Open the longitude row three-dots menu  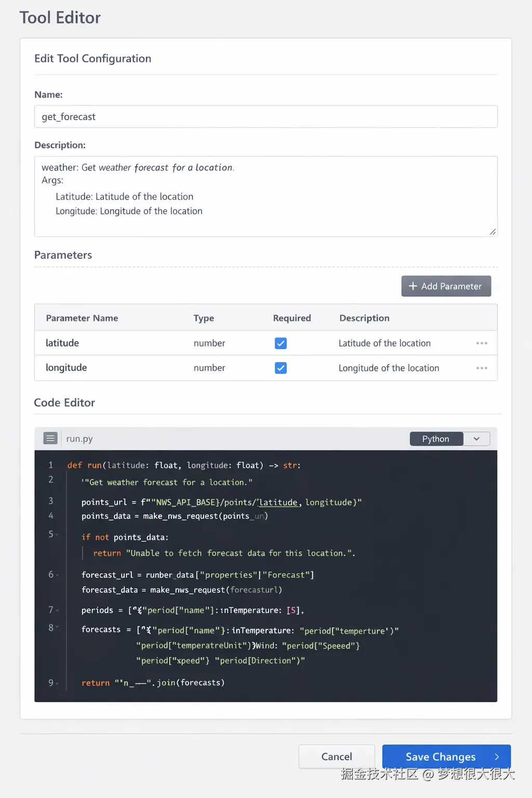(x=482, y=368)
